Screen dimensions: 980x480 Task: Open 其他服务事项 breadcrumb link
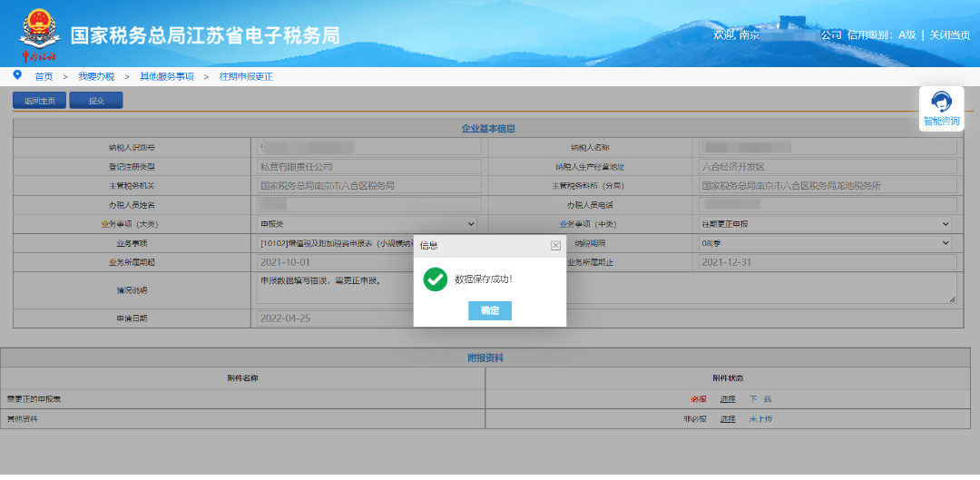pyautogui.click(x=166, y=77)
